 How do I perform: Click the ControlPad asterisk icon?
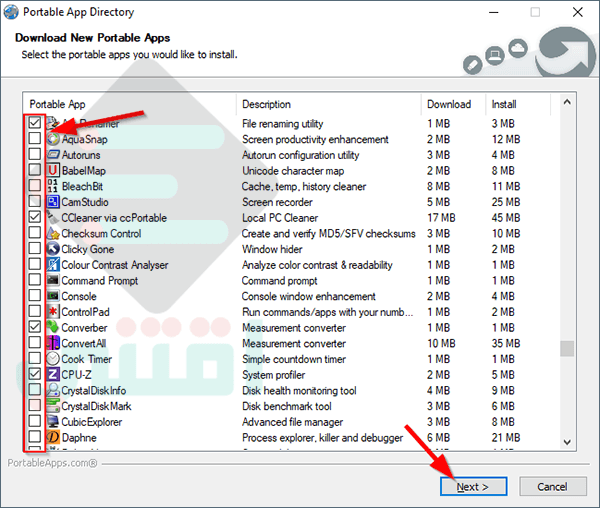pos(53,311)
